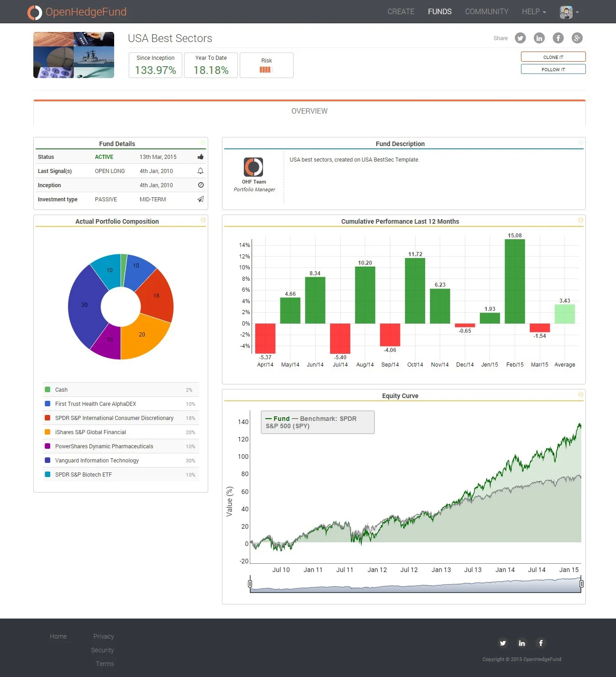The height and width of the screenshot is (677, 616).
Task: Click Benchmark SPDR S&P 500 legend label
Action: (311, 422)
